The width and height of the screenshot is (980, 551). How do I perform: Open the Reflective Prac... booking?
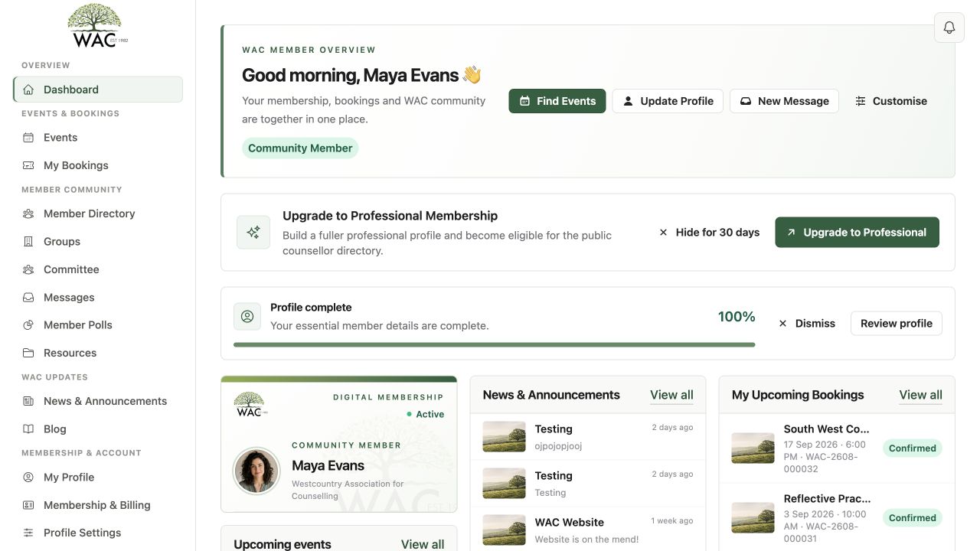[x=837, y=517]
